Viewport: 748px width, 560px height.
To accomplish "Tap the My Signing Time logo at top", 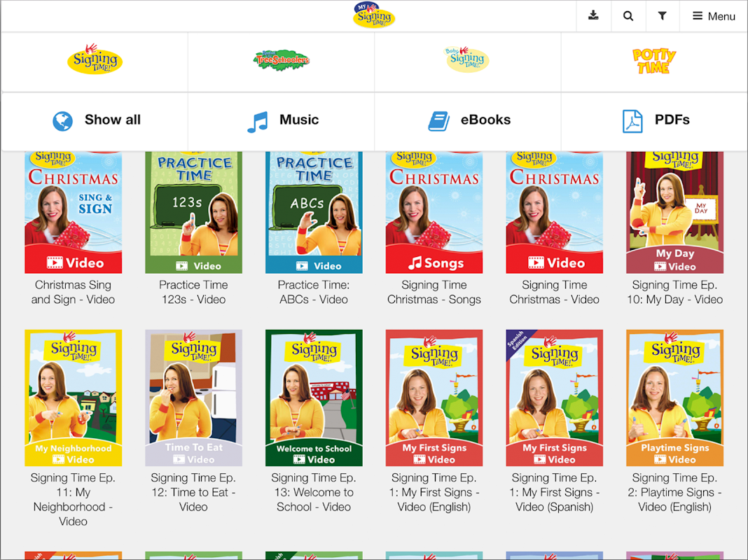I will (374, 15).
